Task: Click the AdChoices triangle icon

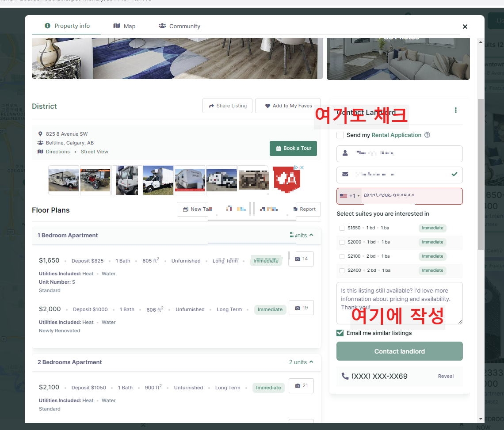Action: coord(296,167)
